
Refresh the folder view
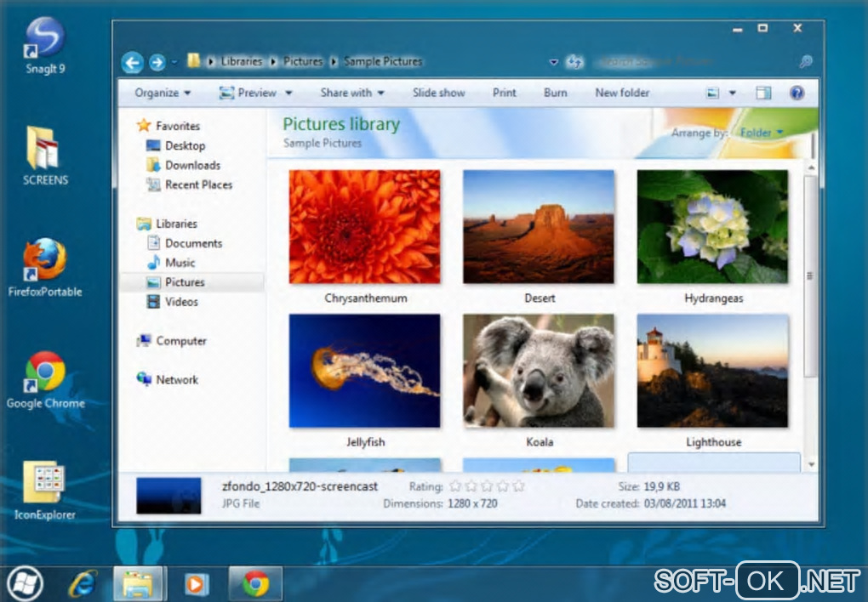574,62
